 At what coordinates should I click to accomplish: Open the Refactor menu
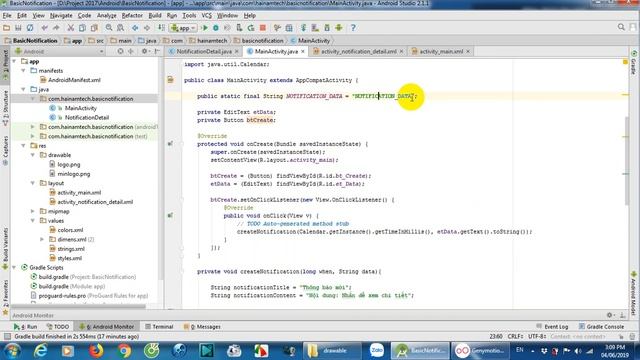[x=132, y=16]
